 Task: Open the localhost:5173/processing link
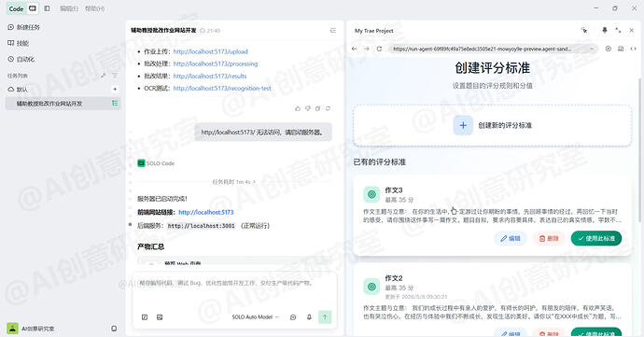(216, 64)
